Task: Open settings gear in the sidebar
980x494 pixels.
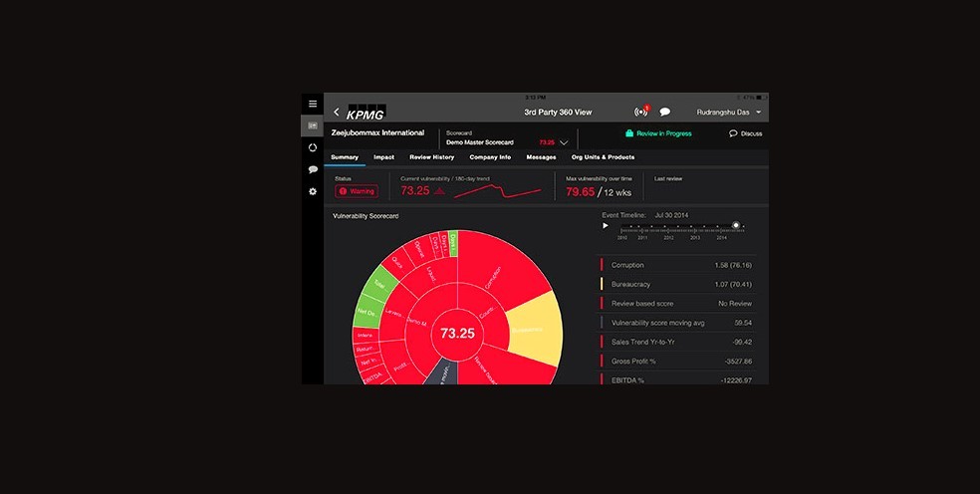Action: tap(313, 191)
